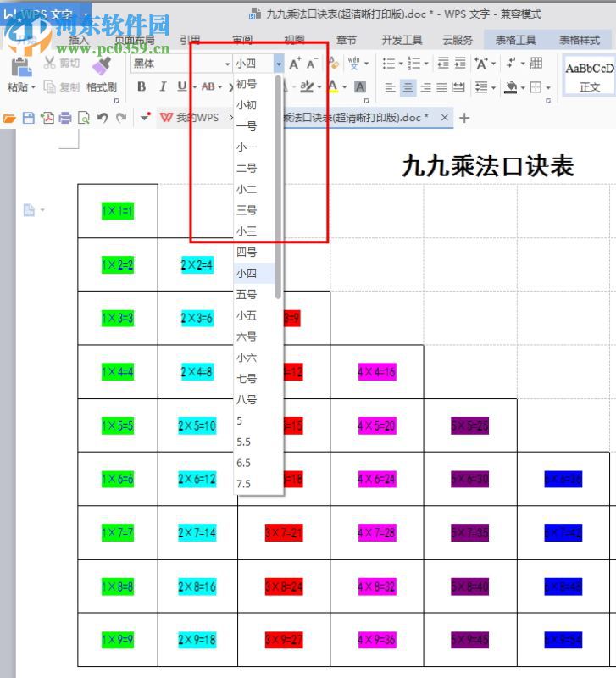Open file with the folder icon
This screenshot has height=678, width=616.
[9, 118]
